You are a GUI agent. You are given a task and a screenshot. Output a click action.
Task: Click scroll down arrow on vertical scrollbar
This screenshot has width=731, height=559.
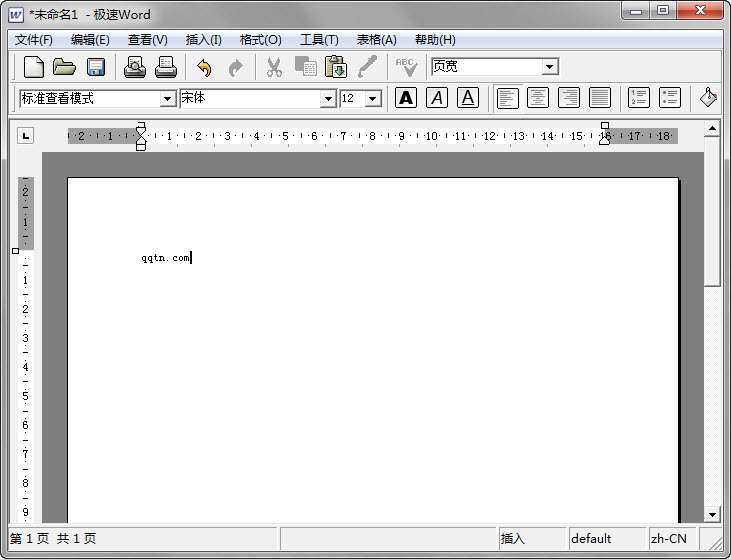pyautogui.click(x=712, y=515)
